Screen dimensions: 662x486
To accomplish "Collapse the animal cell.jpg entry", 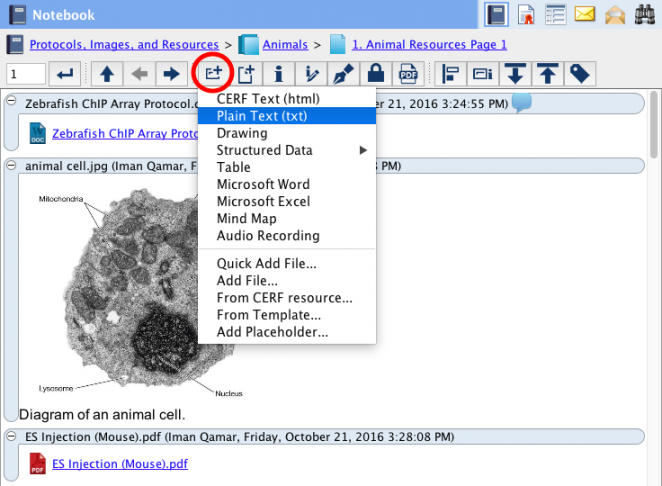I will click(x=11, y=166).
